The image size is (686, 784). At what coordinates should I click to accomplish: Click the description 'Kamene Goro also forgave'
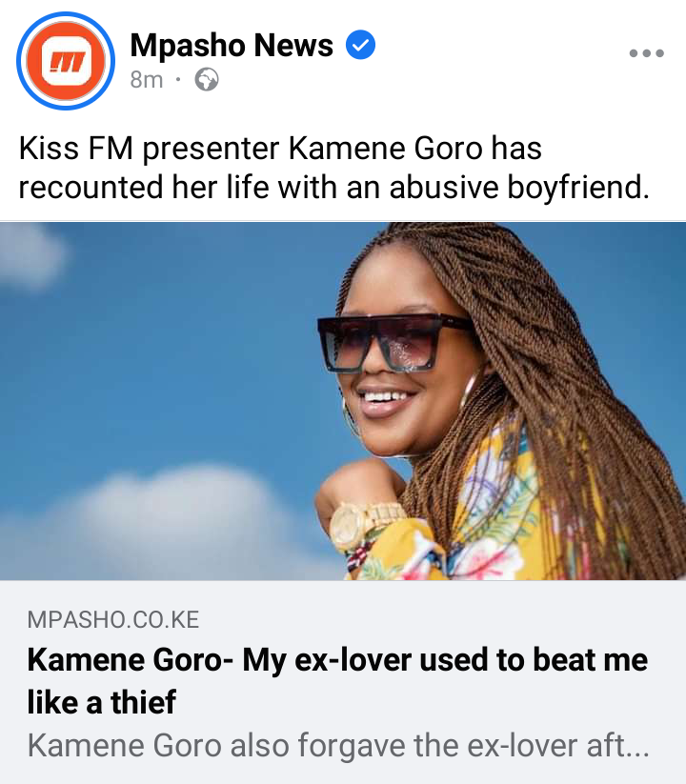(338, 745)
